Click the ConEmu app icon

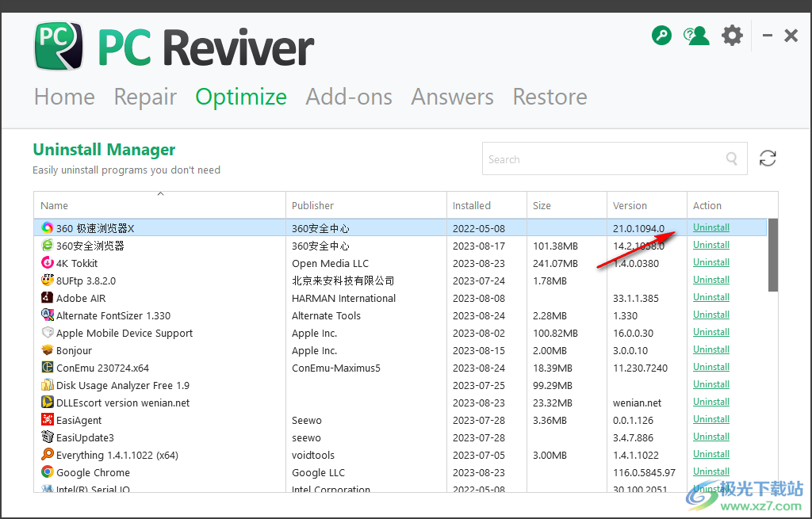tap(47, 368)
